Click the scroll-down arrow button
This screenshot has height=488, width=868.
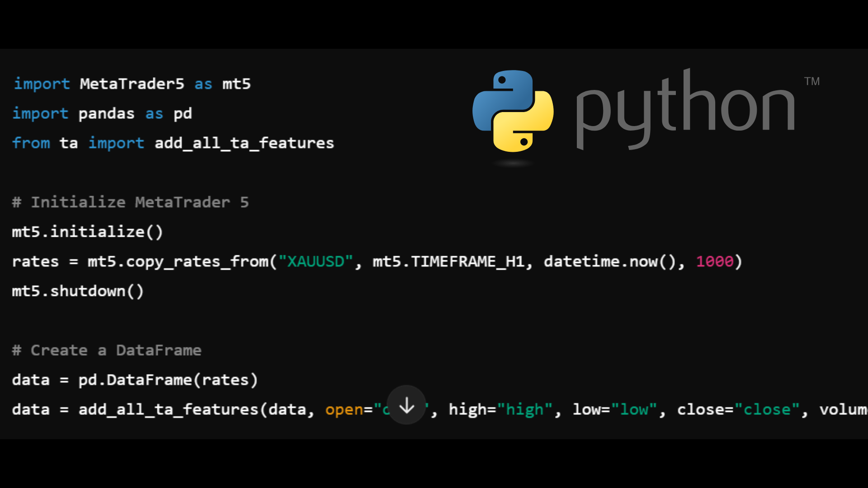[x=406, y=405]
